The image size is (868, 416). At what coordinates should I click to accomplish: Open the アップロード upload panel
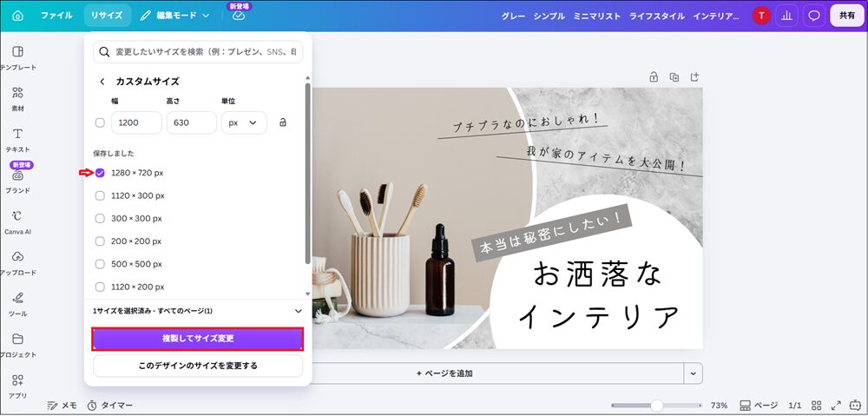point(17,263)
